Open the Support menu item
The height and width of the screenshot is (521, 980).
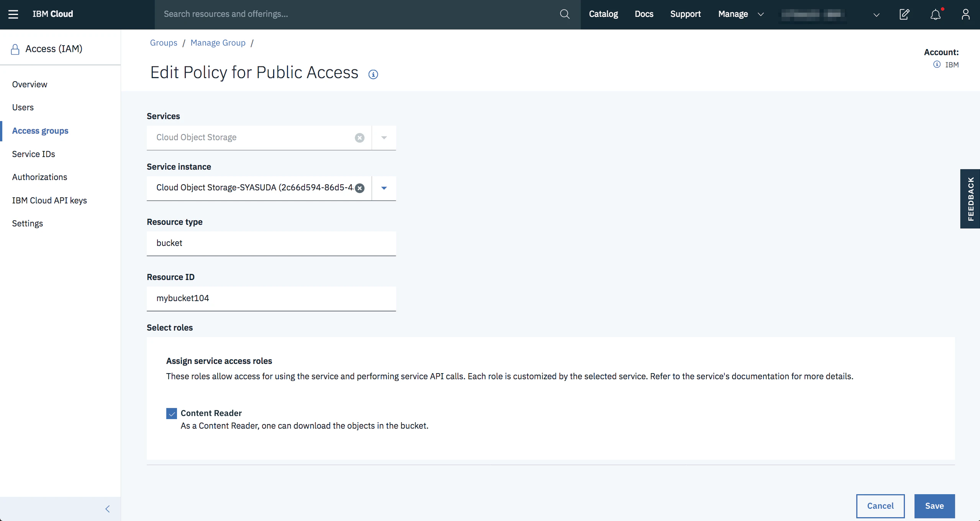(685, 14)
